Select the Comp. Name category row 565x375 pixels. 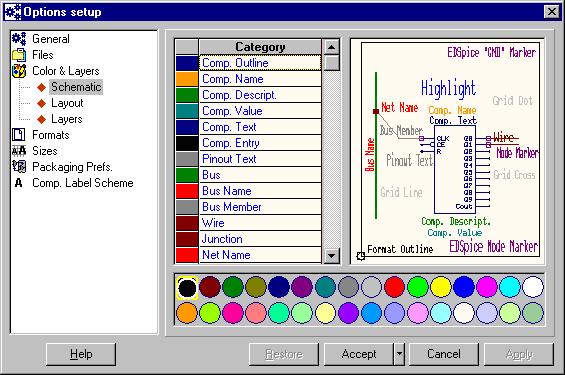[260, 79]
